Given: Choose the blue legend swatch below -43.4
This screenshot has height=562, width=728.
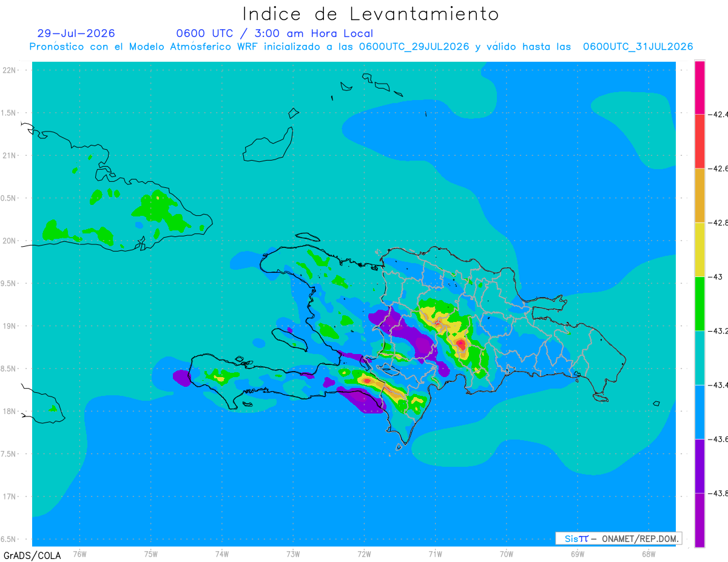Looking at the screenshot, I should (x=699, y=412).
